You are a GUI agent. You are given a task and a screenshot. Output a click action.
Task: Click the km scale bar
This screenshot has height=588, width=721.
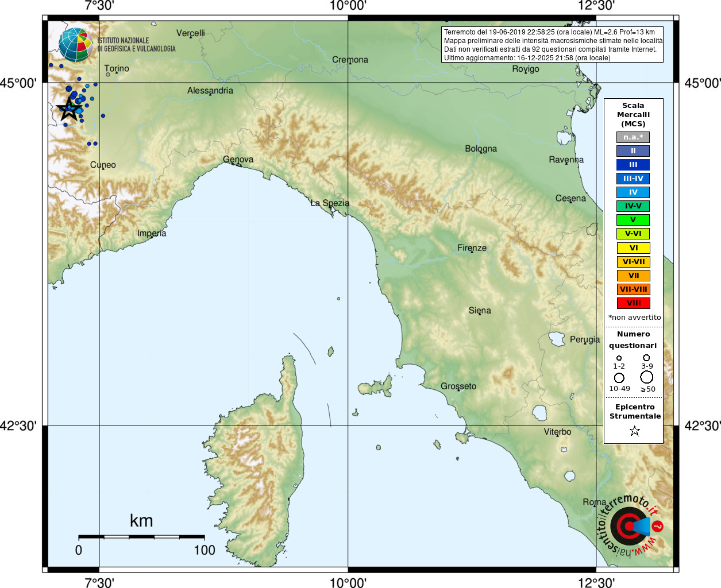(141, 537)
